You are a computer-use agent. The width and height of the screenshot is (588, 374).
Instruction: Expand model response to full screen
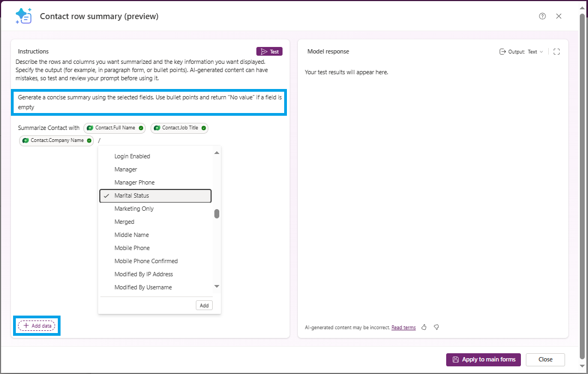pos(556,52)
